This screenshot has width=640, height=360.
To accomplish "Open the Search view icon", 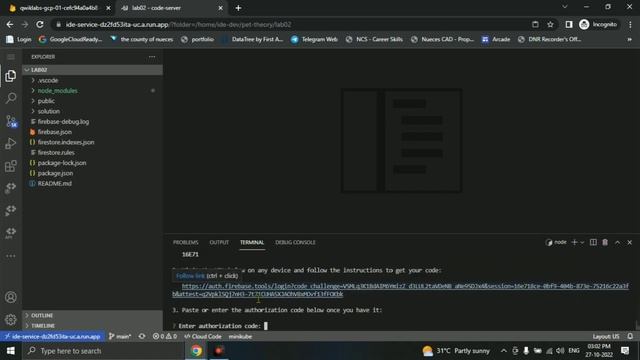I will [x=11, y=98].
